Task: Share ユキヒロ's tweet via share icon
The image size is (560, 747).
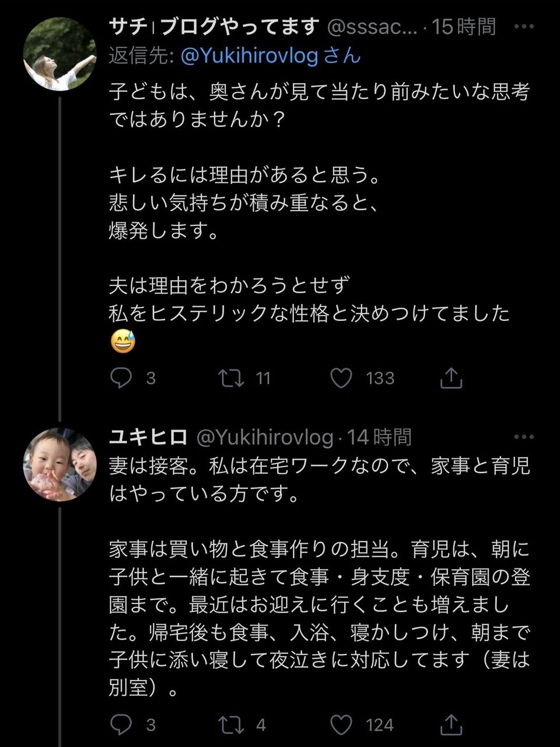Action: pos(451,725)
